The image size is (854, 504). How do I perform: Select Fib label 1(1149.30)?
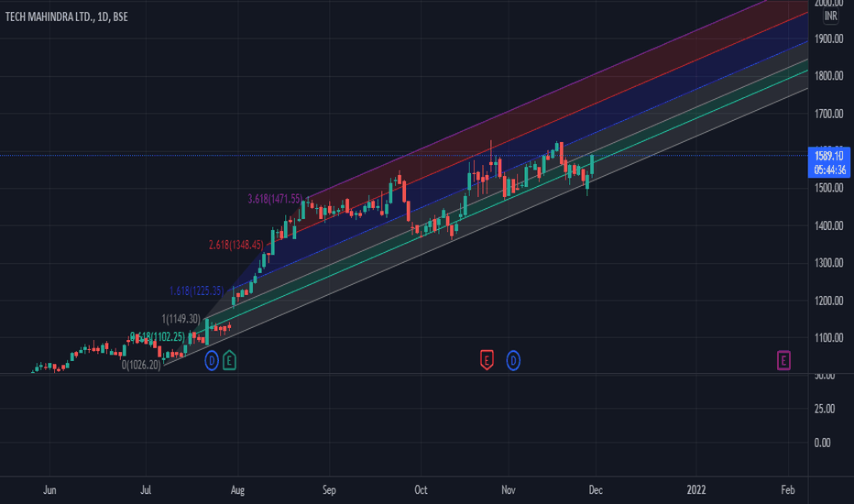click(x=181, y=319)
